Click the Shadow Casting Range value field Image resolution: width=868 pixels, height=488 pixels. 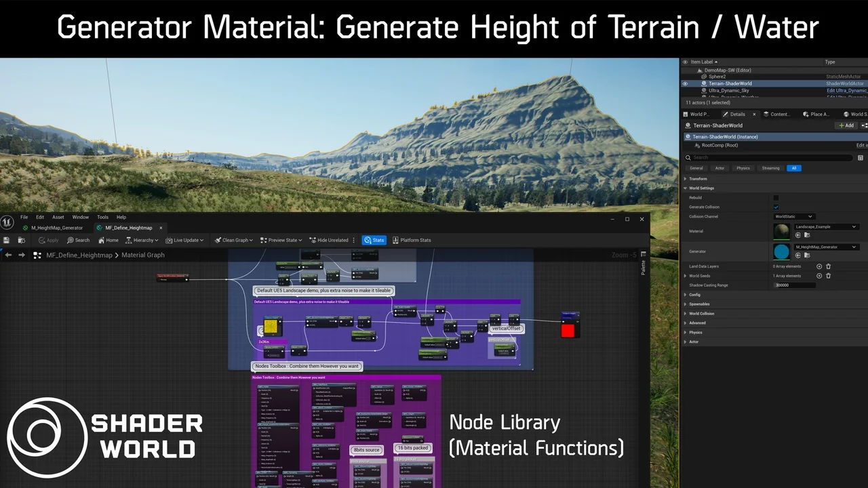pyautogui.click(x=794, y=285)
